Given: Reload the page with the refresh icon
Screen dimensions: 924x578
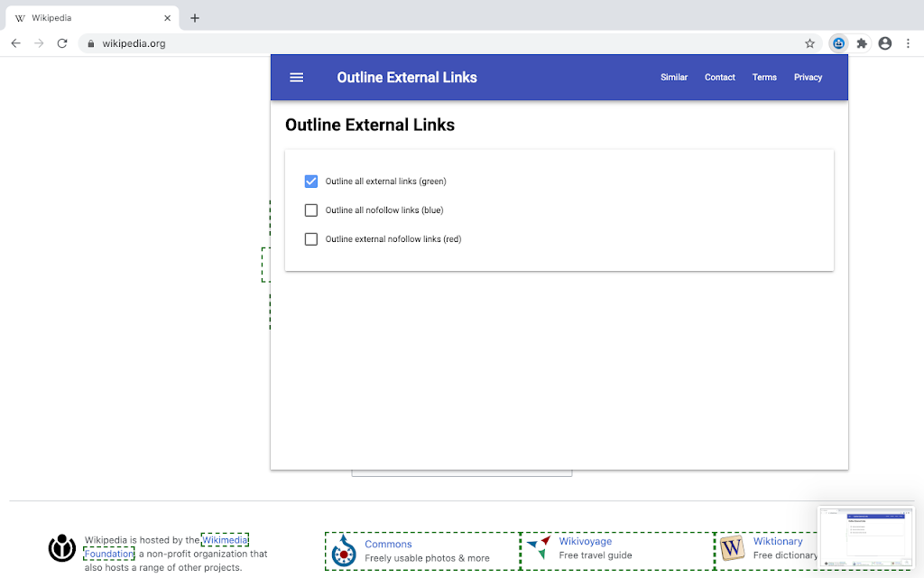Looking at the screenshot, I should click(62, 43).
